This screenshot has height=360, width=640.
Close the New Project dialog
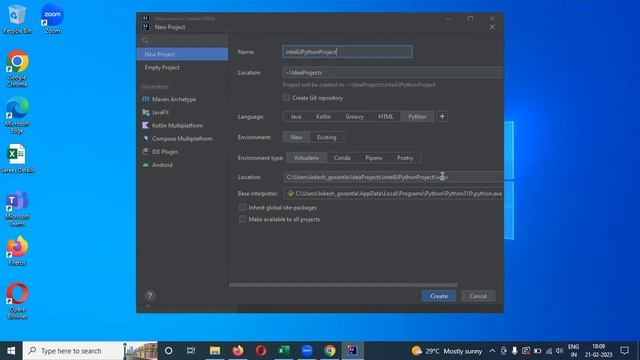(x=492, y=27)
